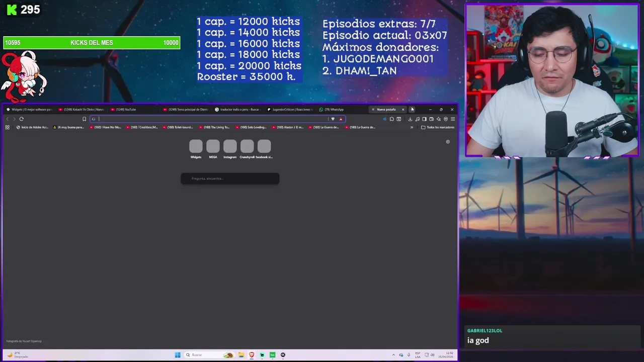Image resolution: width=644 pixels, height=362 pixels.
Task: Open IA muy buena para... bookmark
Action: click(68, 127)
